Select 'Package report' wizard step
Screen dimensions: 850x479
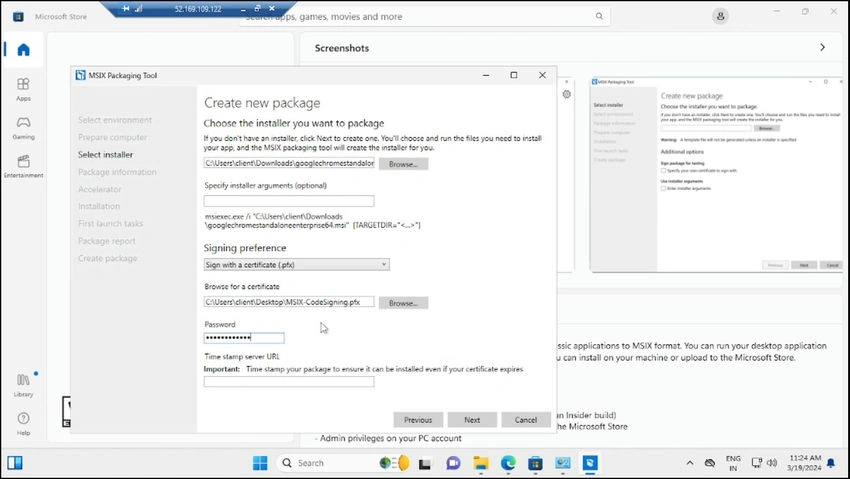tap(106, 241)
